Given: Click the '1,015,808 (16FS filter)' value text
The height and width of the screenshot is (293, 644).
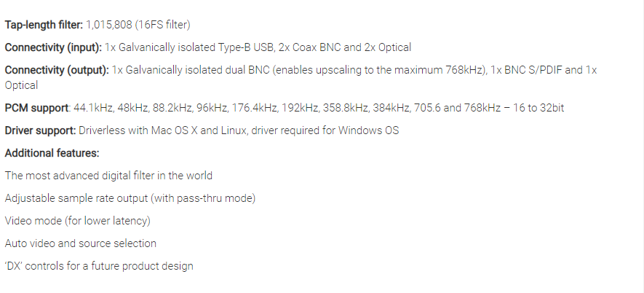Looking at the screenshot, I should [x=138, y=25].
